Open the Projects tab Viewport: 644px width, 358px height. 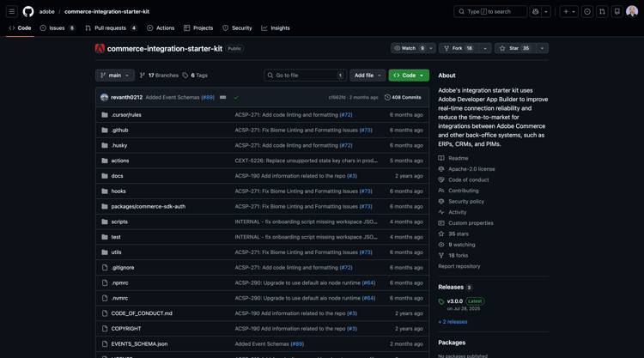pyautogui.click(x=198, y=28)
